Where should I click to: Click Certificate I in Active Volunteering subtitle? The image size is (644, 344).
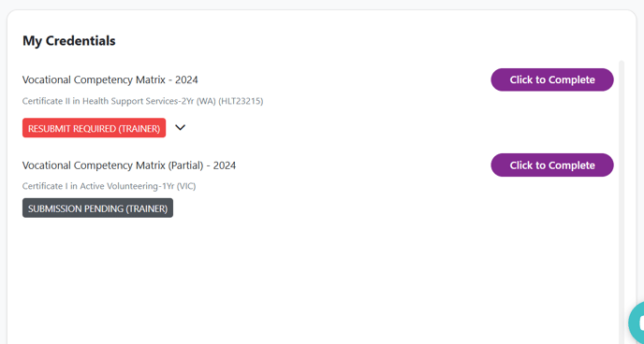109,186
